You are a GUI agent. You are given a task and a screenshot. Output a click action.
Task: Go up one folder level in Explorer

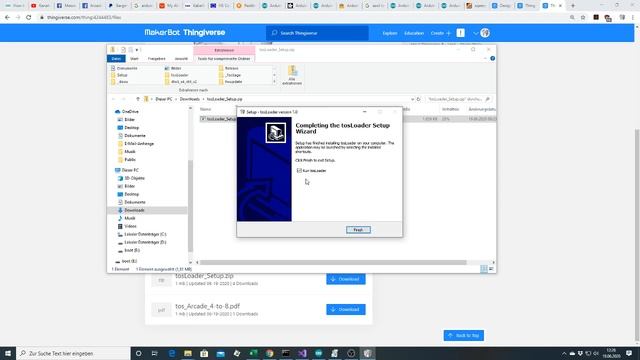[x=138, y=99]
